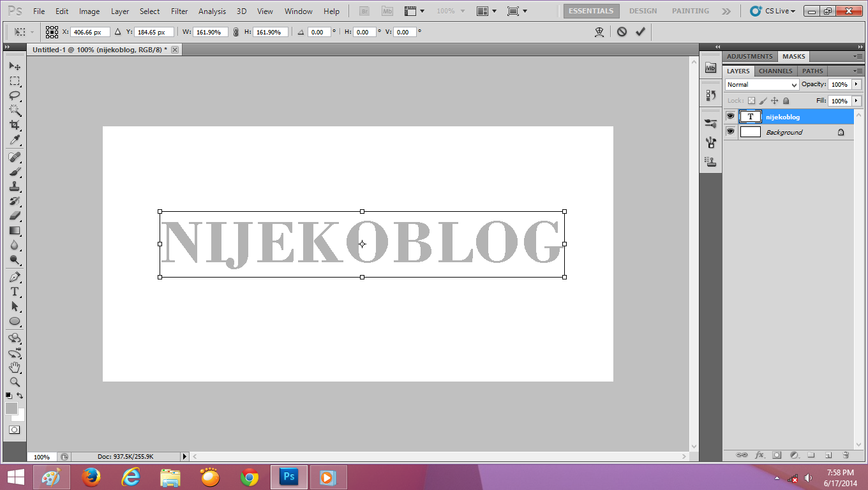The height and width of the screenshot is (490, 868).
Task: Open the Opacity slider dropdown
Action: pos(856,84)
